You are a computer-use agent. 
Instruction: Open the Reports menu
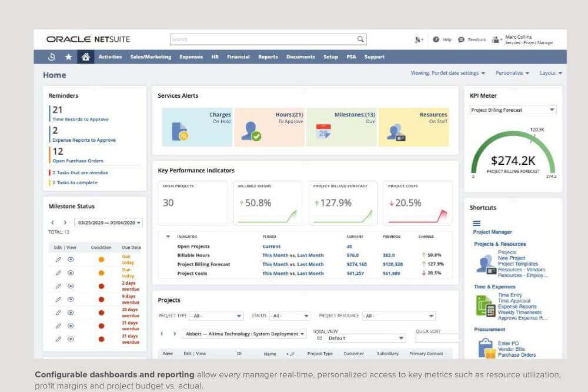pos(268,57)
